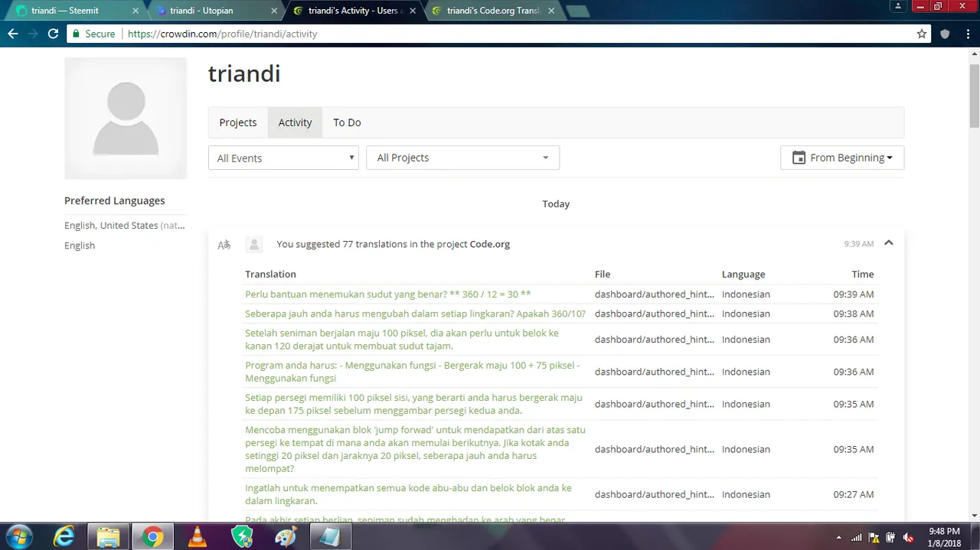Open the shield extension icon
The image size is (980, 550).
tap(945, 34)
